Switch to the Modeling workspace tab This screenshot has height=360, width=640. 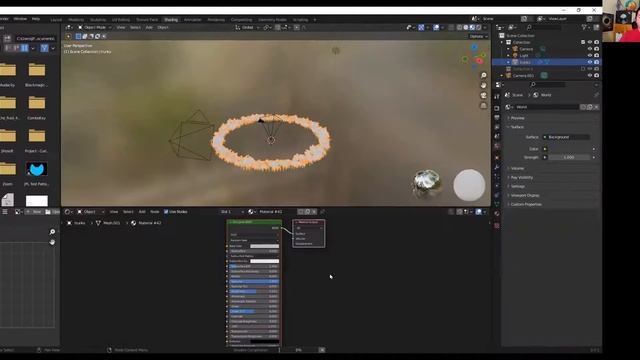tap(76, 20)
